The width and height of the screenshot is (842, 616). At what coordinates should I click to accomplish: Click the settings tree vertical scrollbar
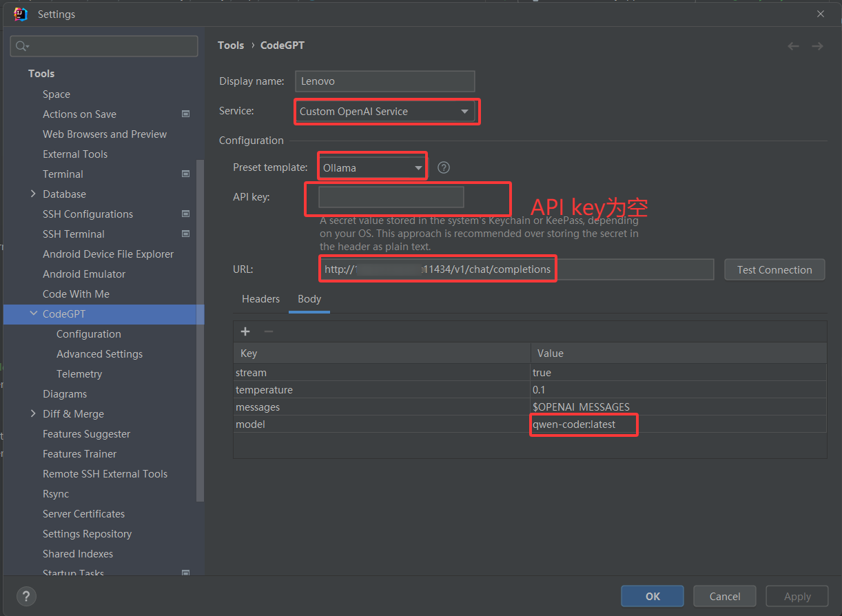point(200,331)
